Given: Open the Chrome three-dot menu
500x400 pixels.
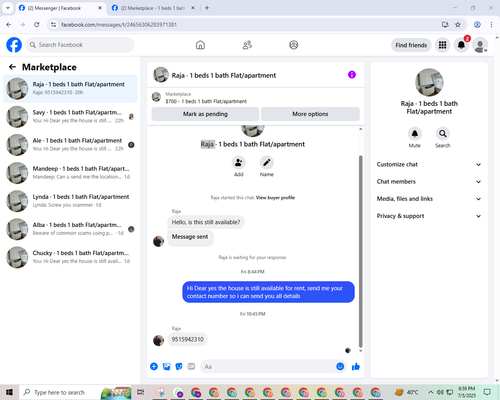Looking at the screenshot, I should [x=491, y=25].
